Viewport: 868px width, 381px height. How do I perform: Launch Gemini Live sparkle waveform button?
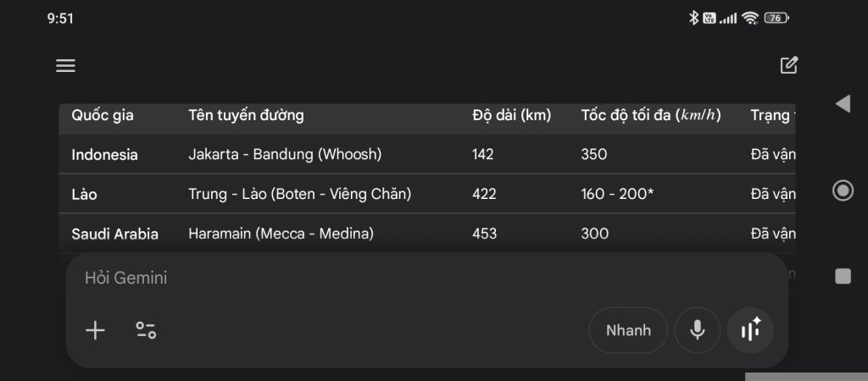tap(750, 330)
